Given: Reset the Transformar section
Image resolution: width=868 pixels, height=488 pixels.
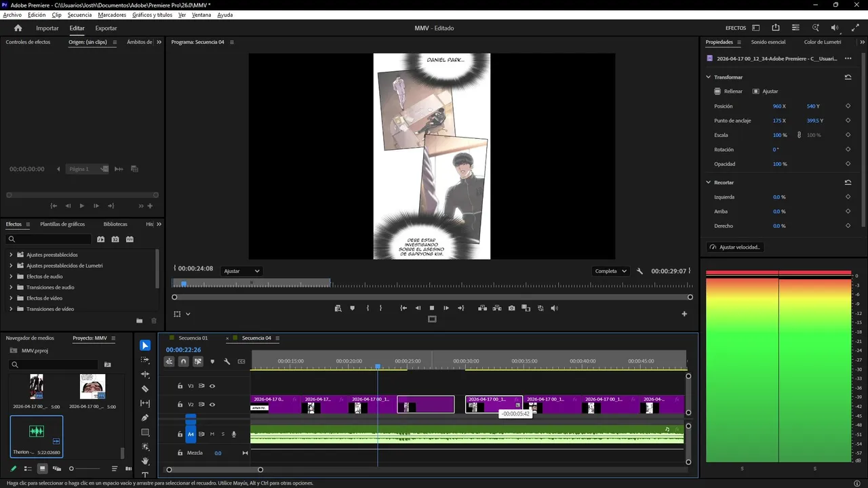Looking at the screenshot, I should [x=848, y=77].
